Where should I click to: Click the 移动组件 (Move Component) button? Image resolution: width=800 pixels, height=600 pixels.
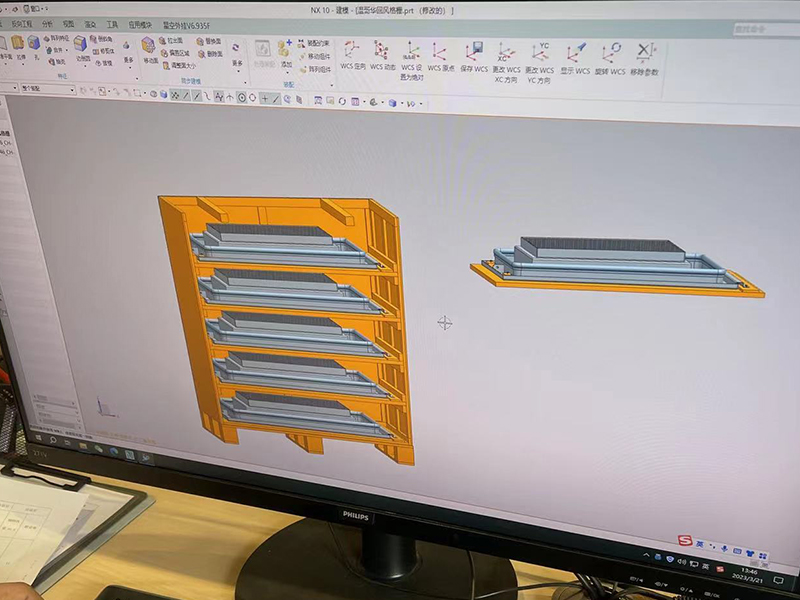point(316,56)
